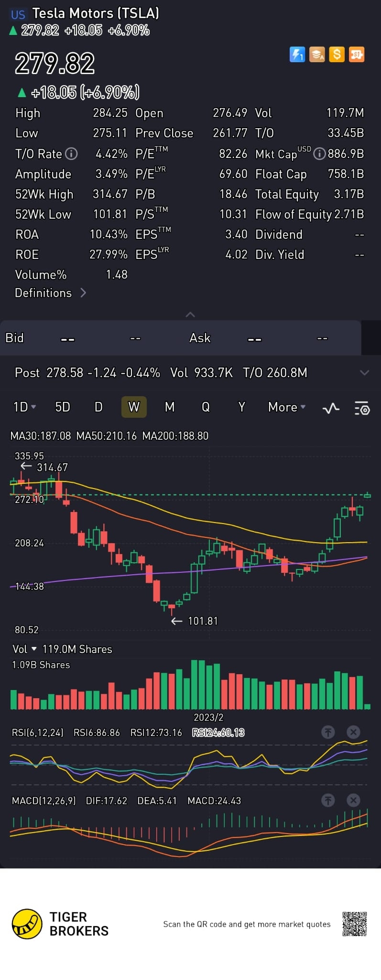
Task: Tap the MACD:24.43 value
Action: tap(214, 801)
